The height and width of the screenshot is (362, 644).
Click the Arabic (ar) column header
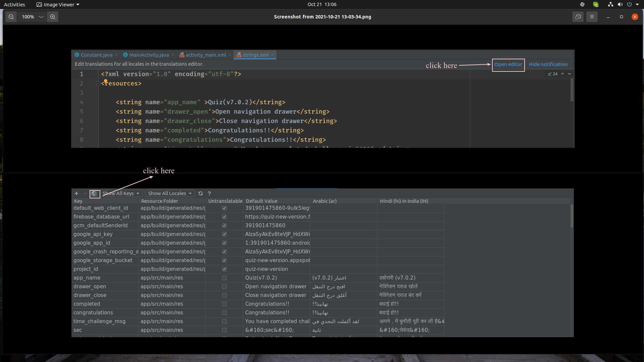click(x=344, y=201)
